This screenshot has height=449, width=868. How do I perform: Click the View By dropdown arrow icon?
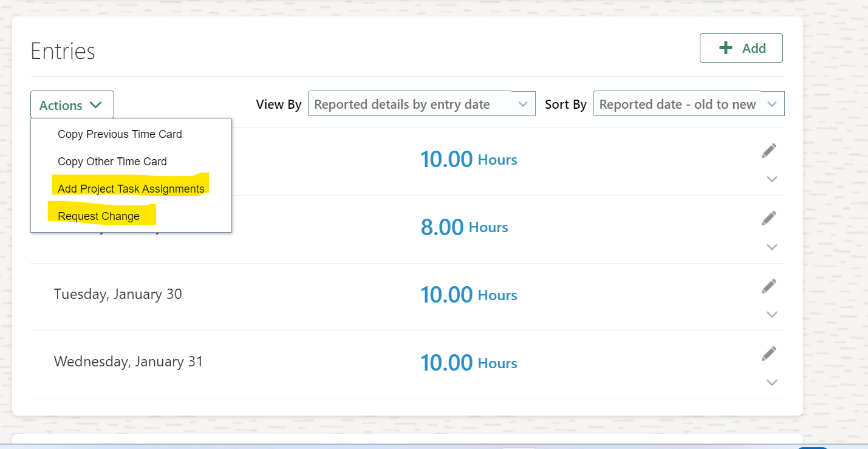(x=524, y=104)
